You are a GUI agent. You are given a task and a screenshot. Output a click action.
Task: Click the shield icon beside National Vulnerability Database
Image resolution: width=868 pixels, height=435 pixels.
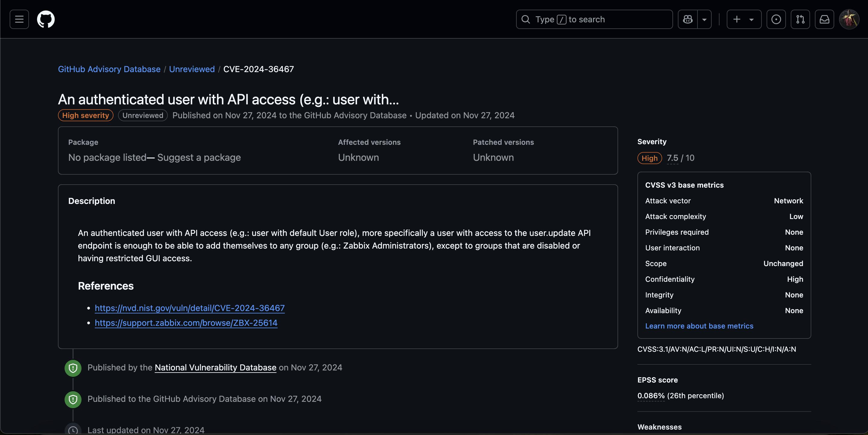pyautogui.click(x=73, y=368)
